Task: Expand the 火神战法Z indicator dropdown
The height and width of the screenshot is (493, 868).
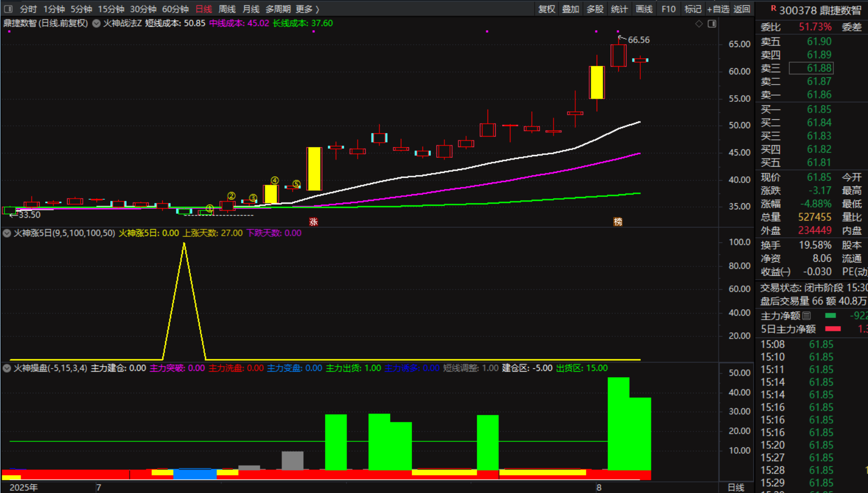Action: [x=96, y=24]
